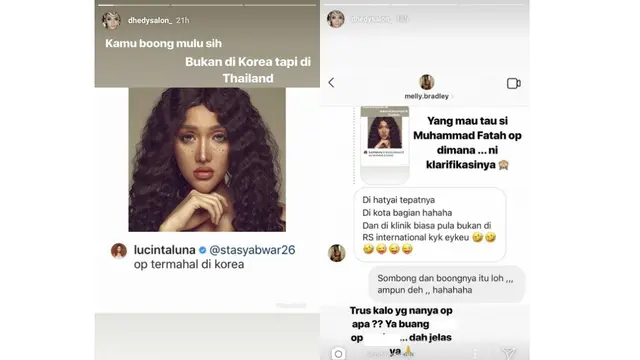Open the @stasyabwar26 mention link
The image size is (640, 360).
tap(252, 250)
